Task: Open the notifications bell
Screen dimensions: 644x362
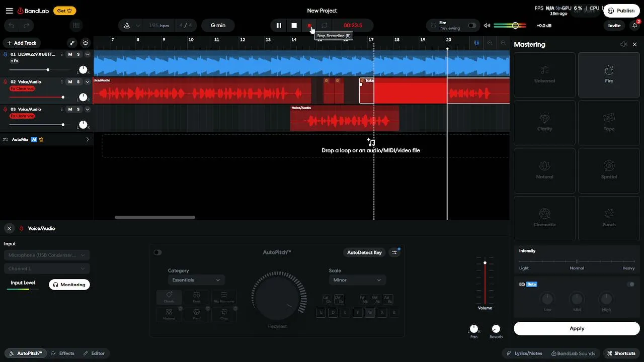Action: [x=635, y=26]
